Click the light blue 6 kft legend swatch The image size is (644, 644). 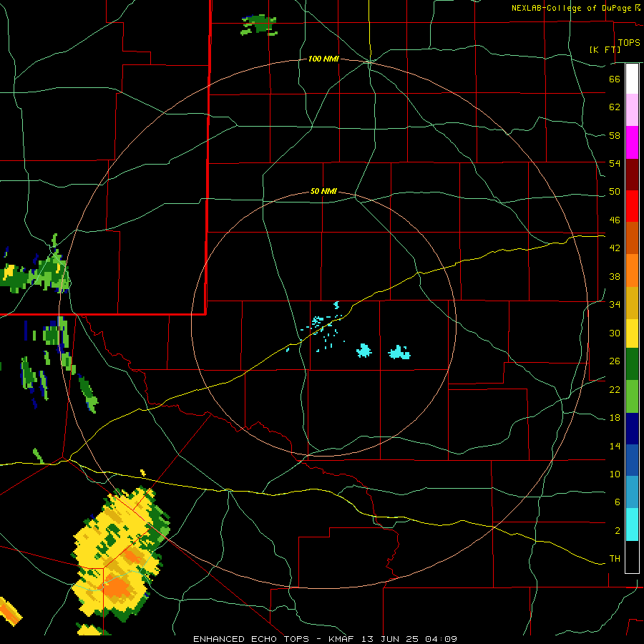[632, 492]
